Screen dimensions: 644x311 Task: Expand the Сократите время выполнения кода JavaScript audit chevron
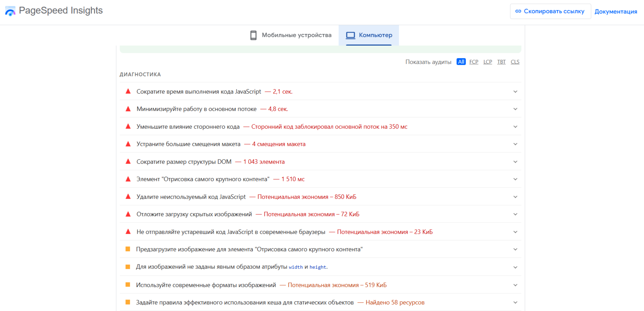pyautogui.click(x=515, y=92)
